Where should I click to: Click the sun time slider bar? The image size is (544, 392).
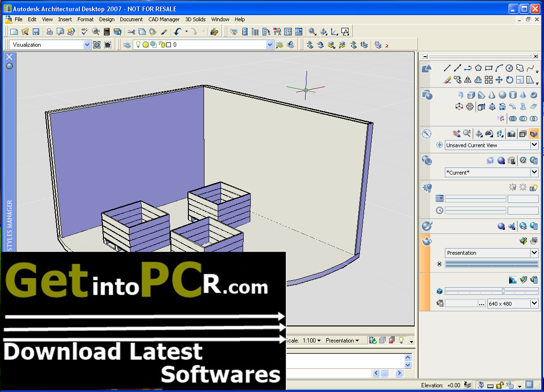click(476, 210)
